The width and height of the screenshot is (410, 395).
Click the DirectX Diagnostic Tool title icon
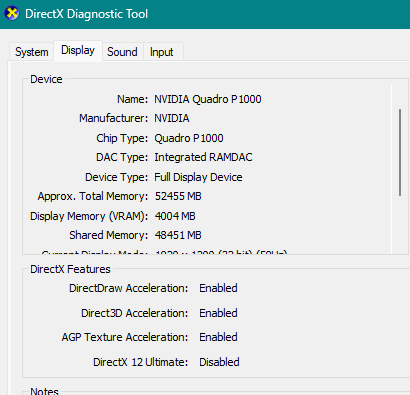[12, 14]
